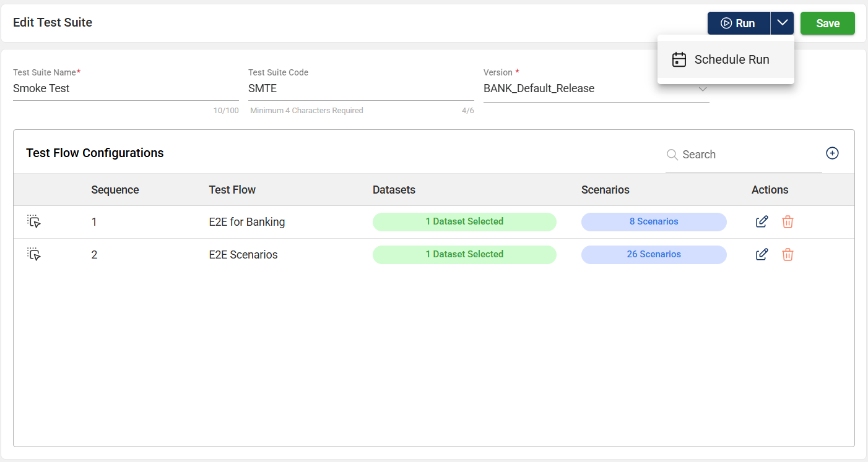868x462 pixels.
Task: Edit the E2E for Banking test flow
Action: (x=762, y=221)
